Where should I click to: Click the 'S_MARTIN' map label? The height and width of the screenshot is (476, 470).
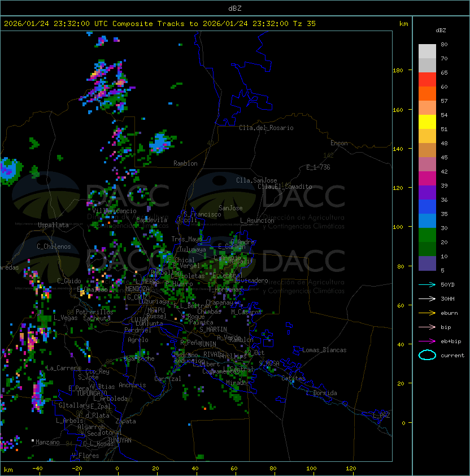[x=214, y=330]
